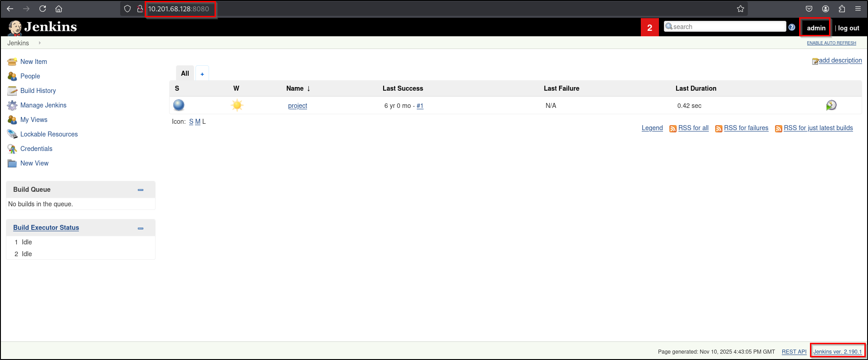The width and height of the screenshot is (868, 360).
Task: Reload the page with browser refresh icon
Action: (43, 9)
